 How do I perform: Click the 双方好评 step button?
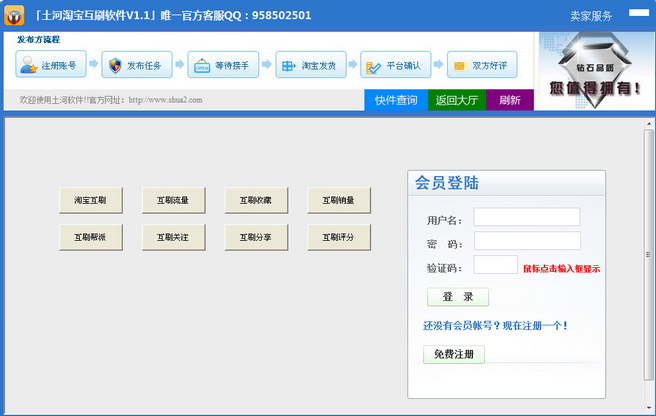coord(482,64)
